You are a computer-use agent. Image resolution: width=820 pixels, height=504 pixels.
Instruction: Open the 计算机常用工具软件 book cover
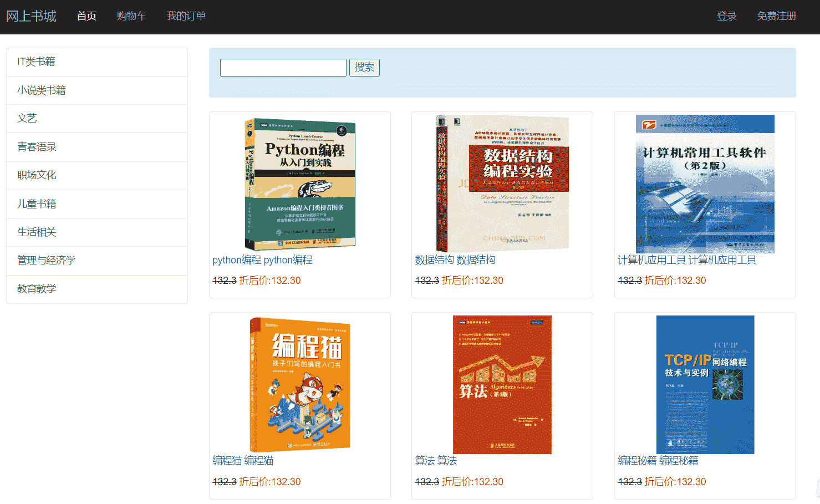[705, 184]
